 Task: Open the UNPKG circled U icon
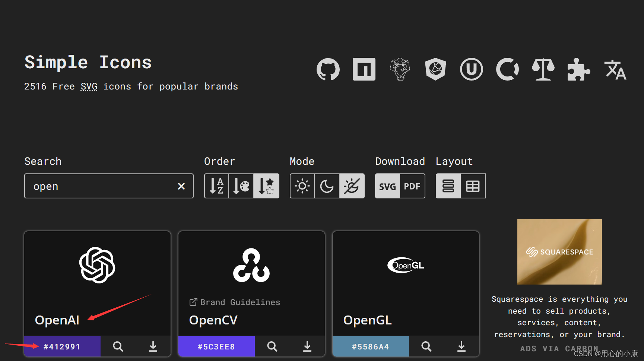click(472, 69)
